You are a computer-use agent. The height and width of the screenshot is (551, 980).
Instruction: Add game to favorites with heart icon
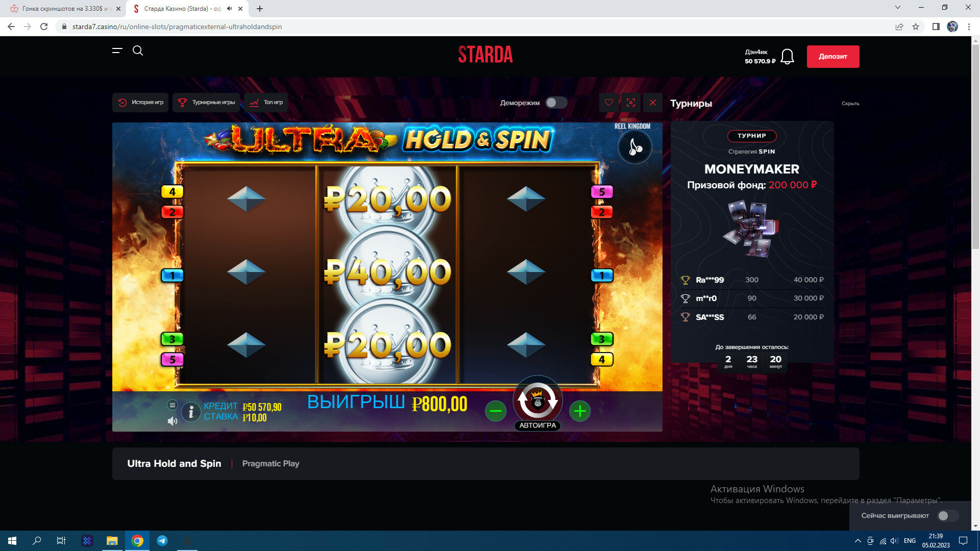609,103
